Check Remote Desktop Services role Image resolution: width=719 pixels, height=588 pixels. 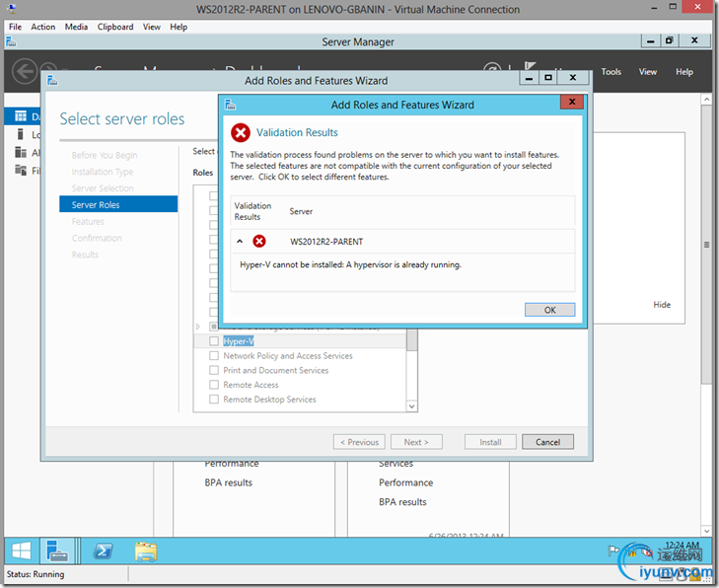tap(214, 399)
